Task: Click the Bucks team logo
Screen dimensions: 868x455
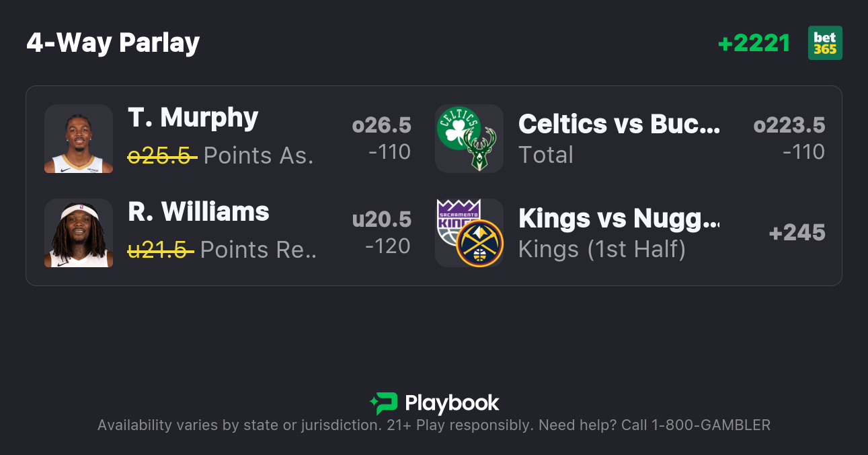Action: [x=480, y=149]
